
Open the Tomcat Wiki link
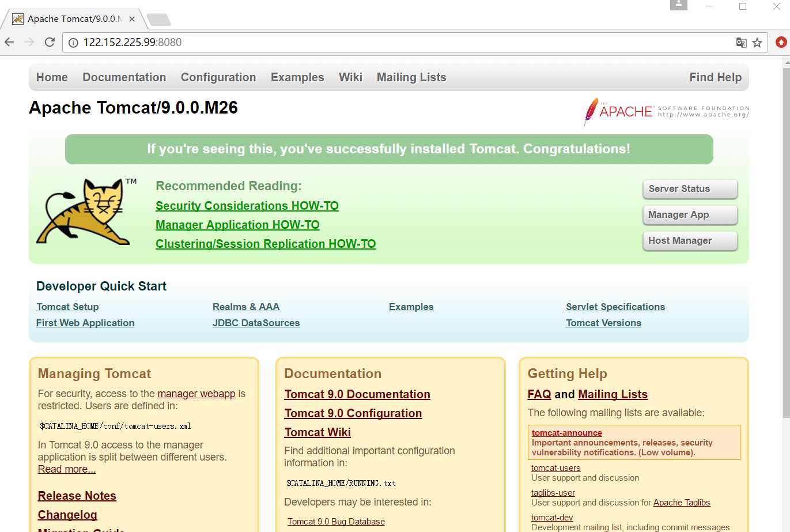[x=317, y=432]
